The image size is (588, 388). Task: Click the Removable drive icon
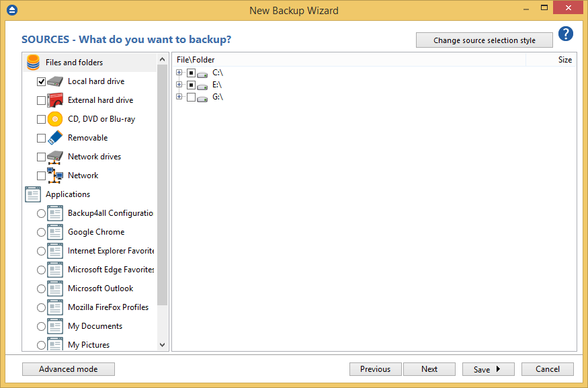click(x=54, y=137)
